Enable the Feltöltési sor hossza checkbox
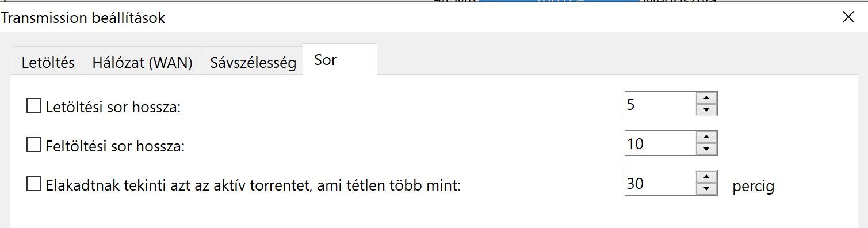 coord(34,145)
